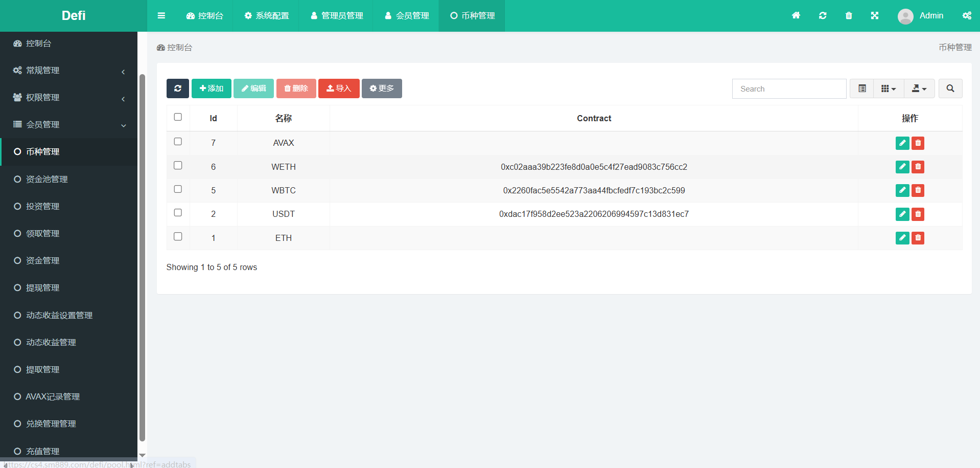Click the trash icon in top bar
Screen dimensions: 980x468
pyautogui.click(x=848, y=16)
